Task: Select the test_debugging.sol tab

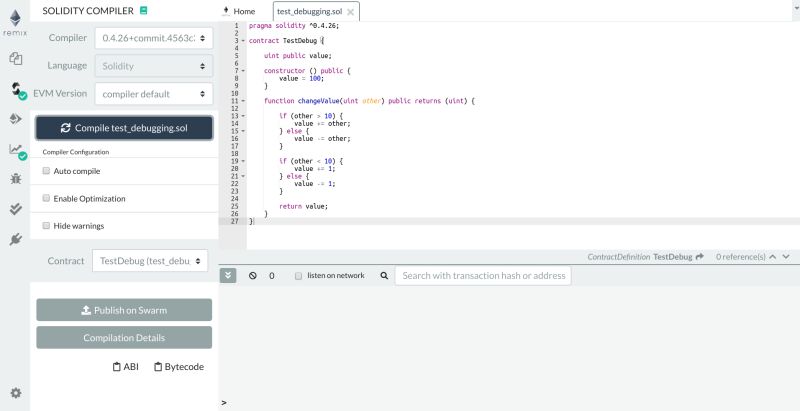Action: pos(309,11)
